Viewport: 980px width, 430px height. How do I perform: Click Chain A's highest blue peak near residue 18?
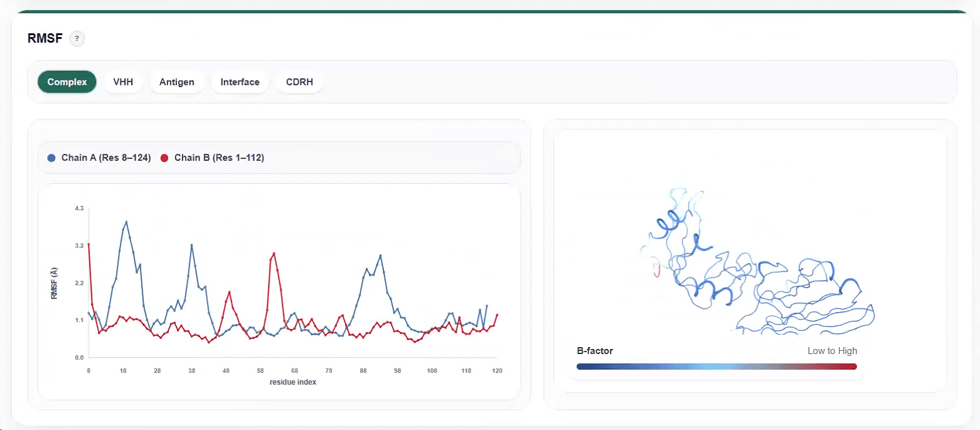[x=126, y=222]
